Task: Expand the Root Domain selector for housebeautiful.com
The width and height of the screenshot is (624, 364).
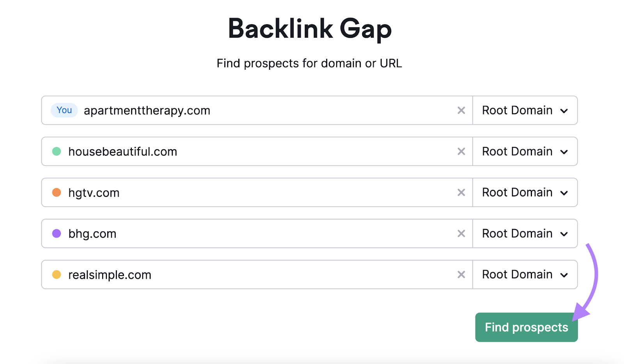Action: [x=525, y=152]
